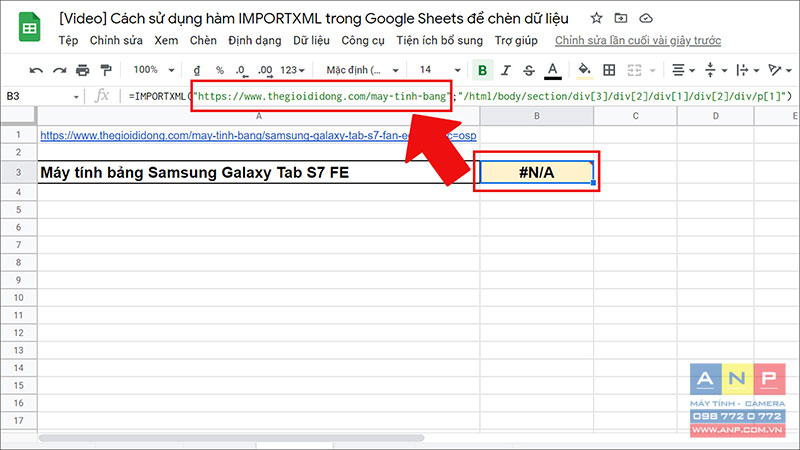Toggle strikethrough formatting
This screenshot has width=800, height=450.
529,70
